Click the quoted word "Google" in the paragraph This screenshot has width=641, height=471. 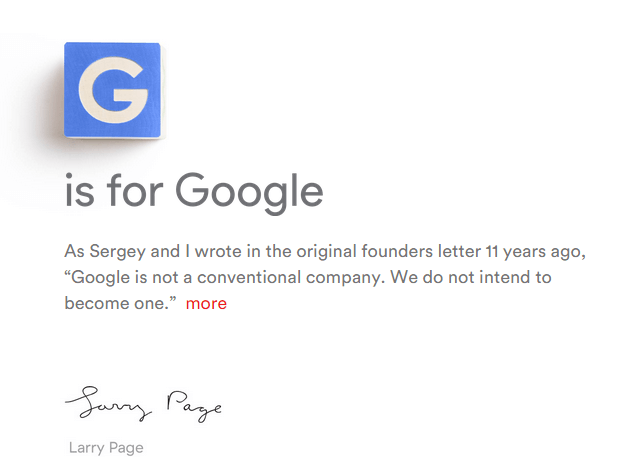tap(101, 276)
